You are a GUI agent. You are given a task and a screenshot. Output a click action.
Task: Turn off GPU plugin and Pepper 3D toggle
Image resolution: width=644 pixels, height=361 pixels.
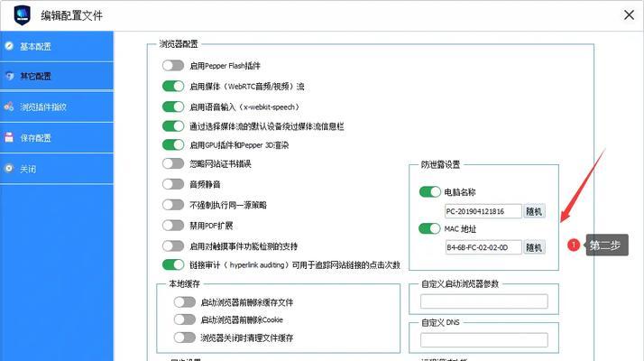[173, 144]
